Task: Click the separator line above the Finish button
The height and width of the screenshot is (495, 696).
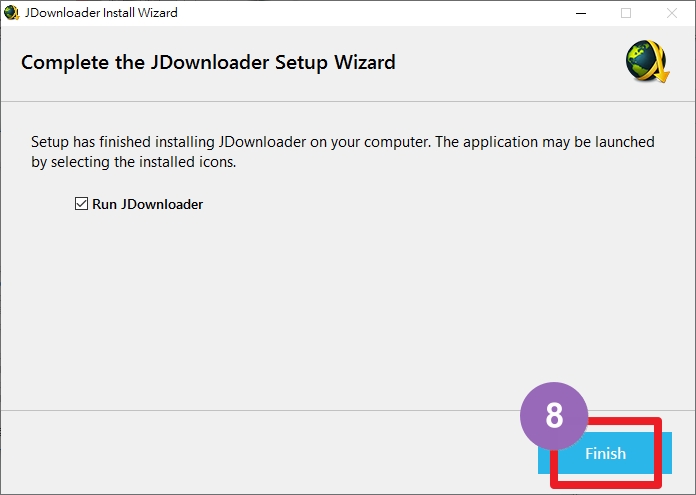Action: click(x=260, y=410)
